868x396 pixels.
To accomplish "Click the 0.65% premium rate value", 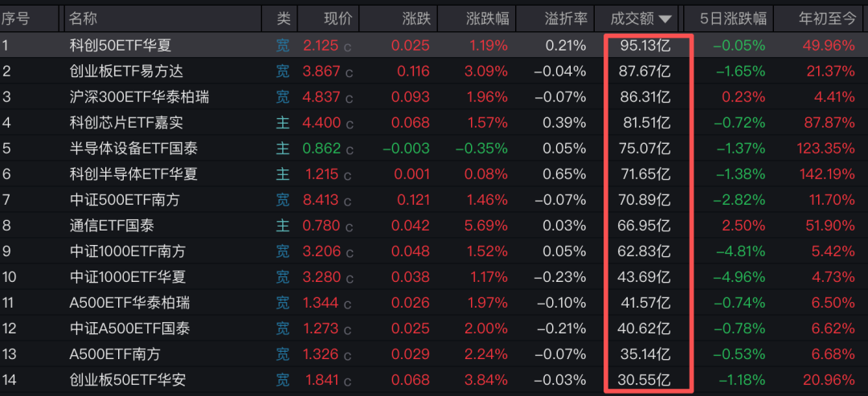I will pyautogui.click(x=566, y=174).
